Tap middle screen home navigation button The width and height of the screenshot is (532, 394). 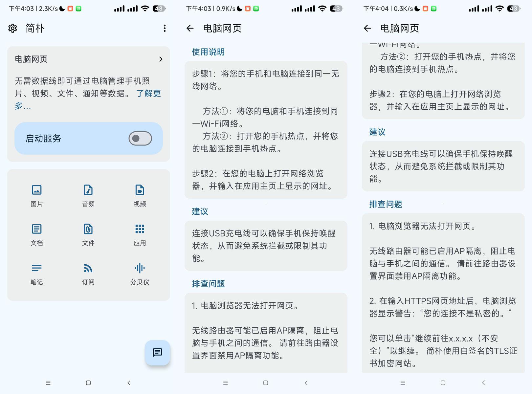tap(266, 383)
